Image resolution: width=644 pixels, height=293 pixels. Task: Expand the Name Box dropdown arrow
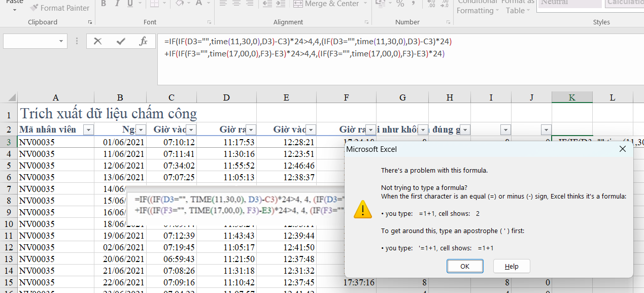pyautogui.click(x=61, y=42)
